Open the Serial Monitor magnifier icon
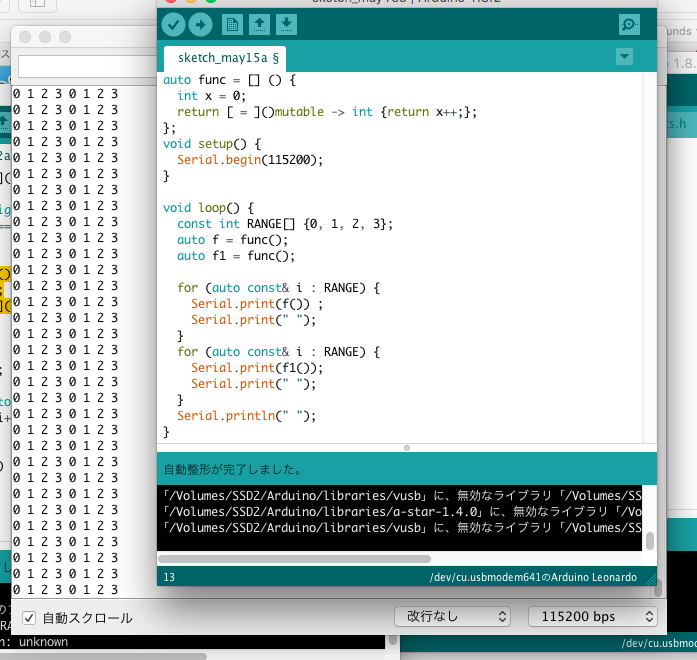The width and height of the screenshot is (697, 660). (x=629, y=24)
